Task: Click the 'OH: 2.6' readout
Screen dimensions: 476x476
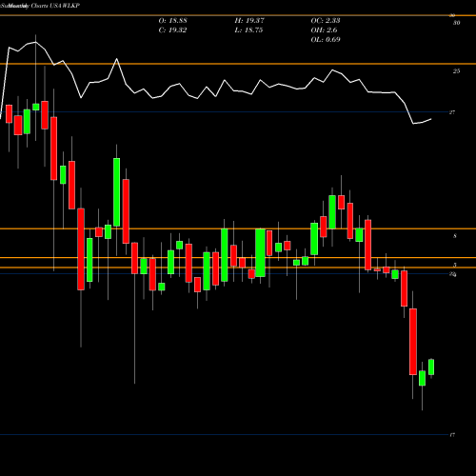Action: (x=324, y=30)
